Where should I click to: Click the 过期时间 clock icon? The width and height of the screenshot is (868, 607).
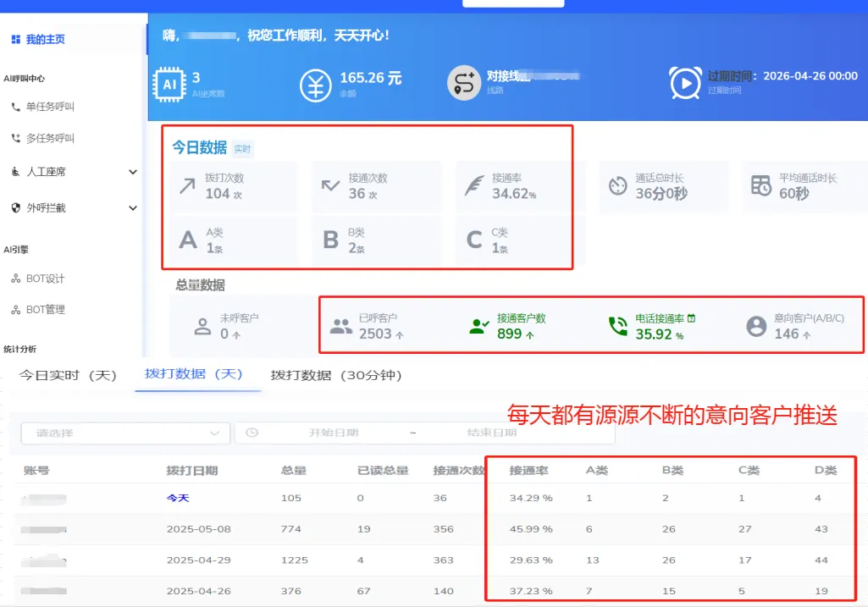[684, 84]
